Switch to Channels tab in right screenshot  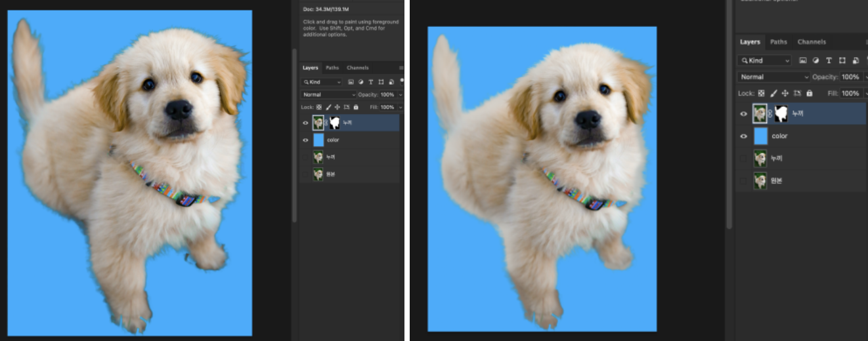coord(812,42)
